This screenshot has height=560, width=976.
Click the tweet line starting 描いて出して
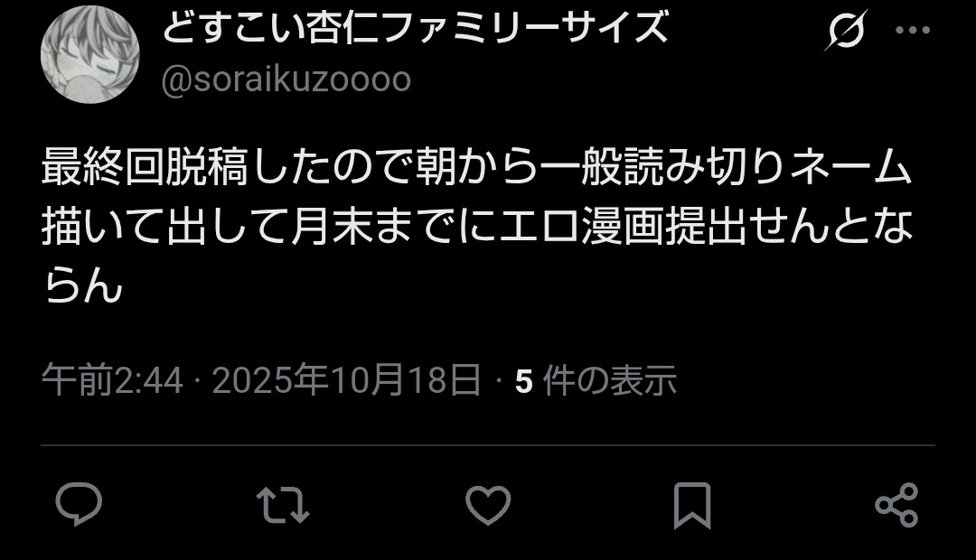pos(478,226)
